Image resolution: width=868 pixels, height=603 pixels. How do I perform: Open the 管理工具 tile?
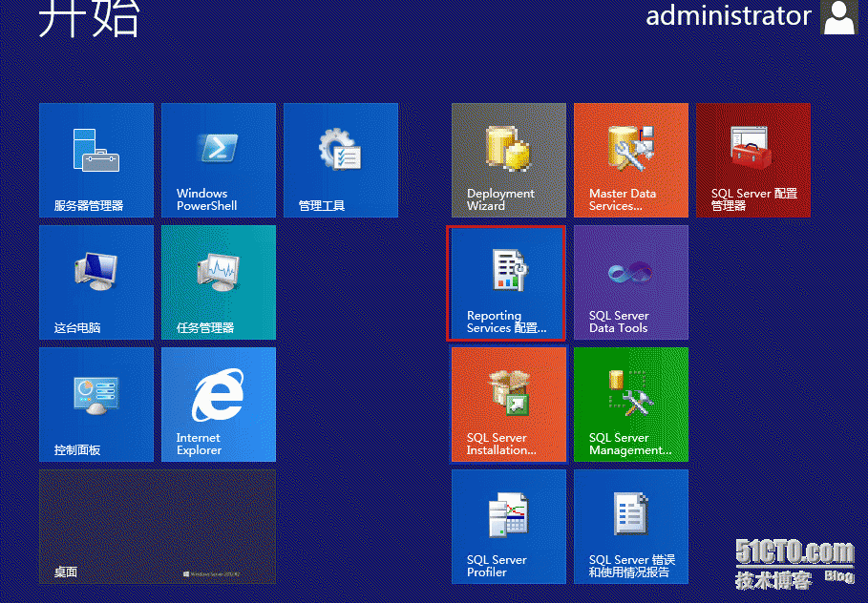(x=341, y=160)
